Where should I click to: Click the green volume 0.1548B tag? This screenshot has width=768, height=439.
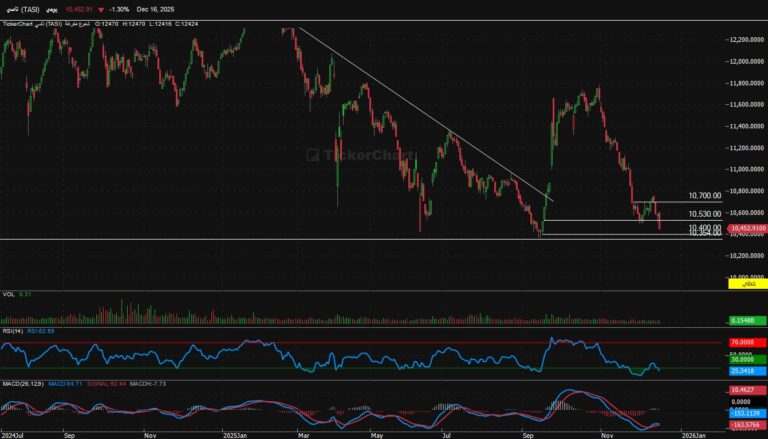[x=741, y=320]
